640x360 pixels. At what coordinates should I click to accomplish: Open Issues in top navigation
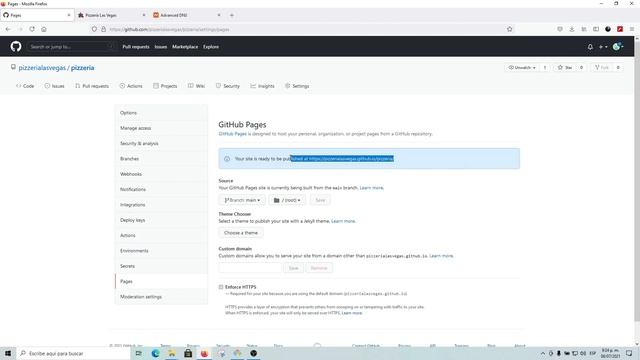[x=161, y=47]
